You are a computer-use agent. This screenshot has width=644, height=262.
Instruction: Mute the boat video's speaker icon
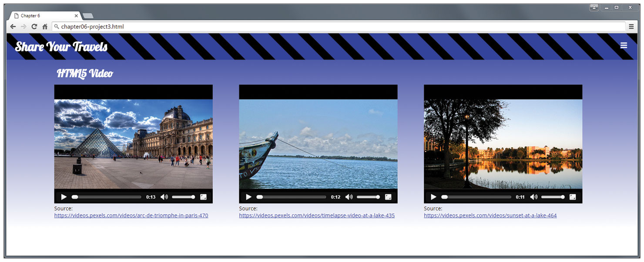point(349,197)
